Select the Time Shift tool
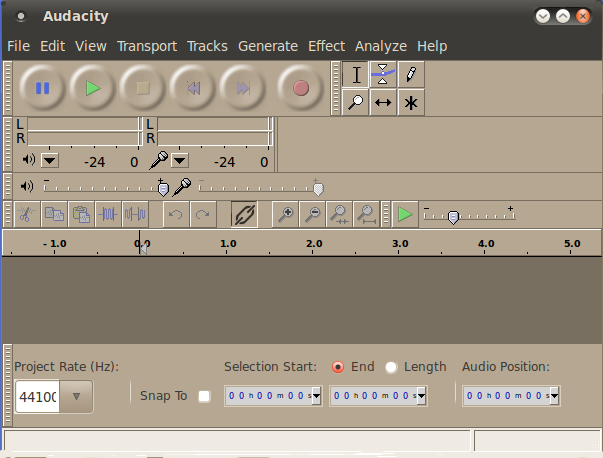Viewport: 603px width, 458px height. pos(383,103)
